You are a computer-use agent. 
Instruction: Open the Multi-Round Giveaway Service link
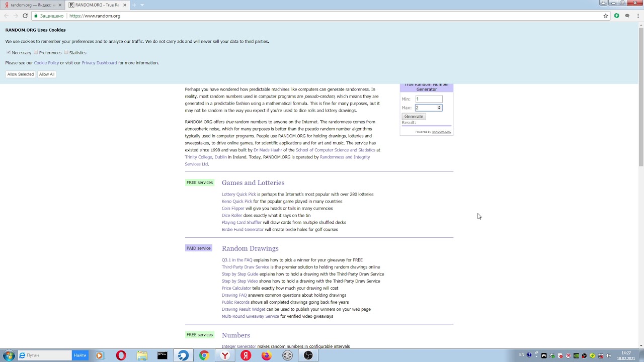(x=250, y=316)
